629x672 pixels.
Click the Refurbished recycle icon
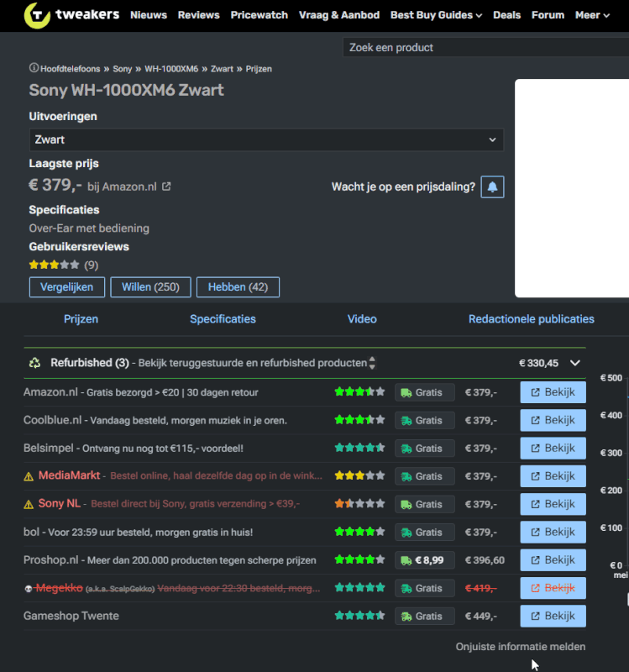[34, 363]
